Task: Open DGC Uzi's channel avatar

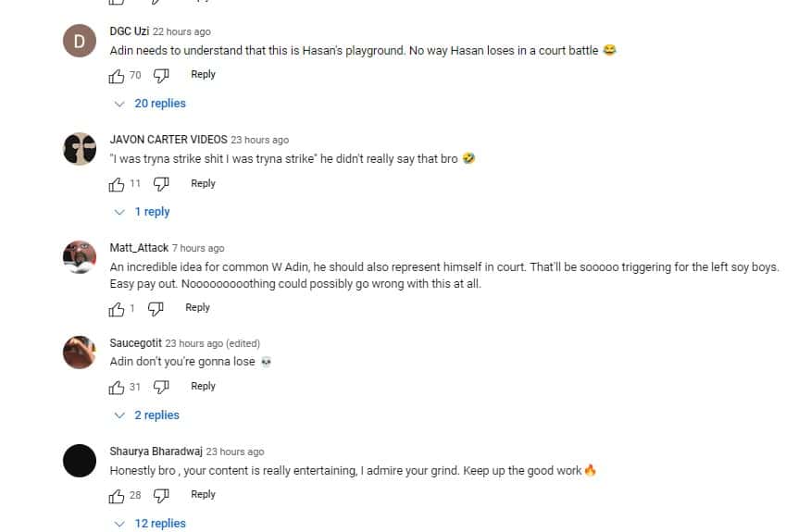Action: (80, 41)
